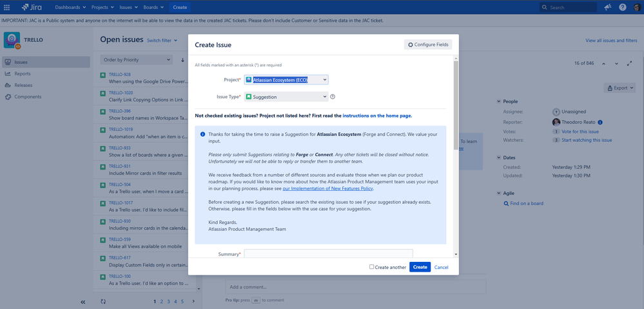644x309 pixels.
Task: Open the Switch filter dropdown
Action: (x=162, y=40)
